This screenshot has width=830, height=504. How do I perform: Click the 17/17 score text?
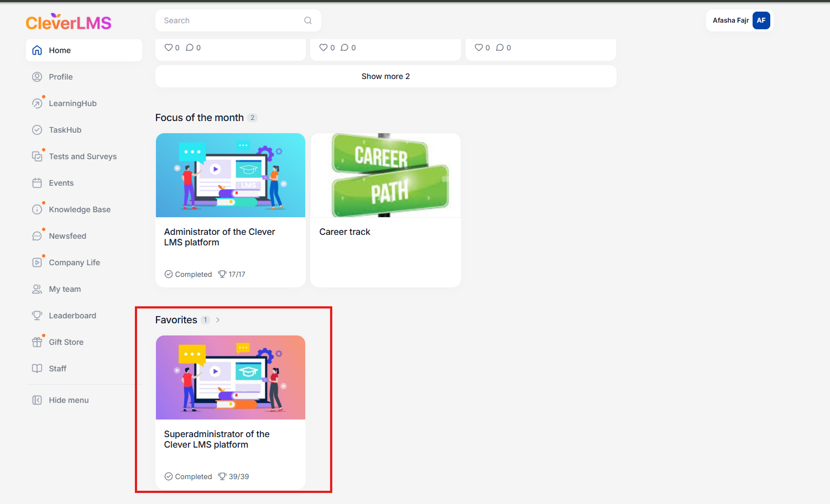click(x=237, y=274)
